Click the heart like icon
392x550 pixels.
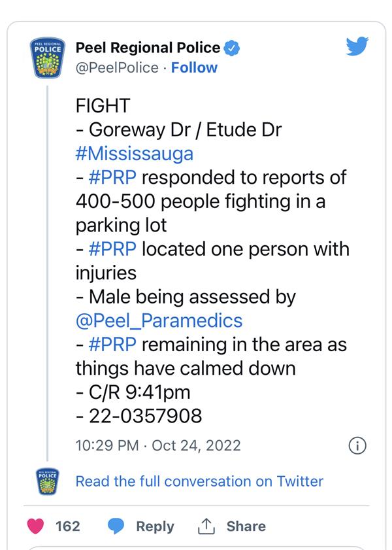click(x=37, y=526)
